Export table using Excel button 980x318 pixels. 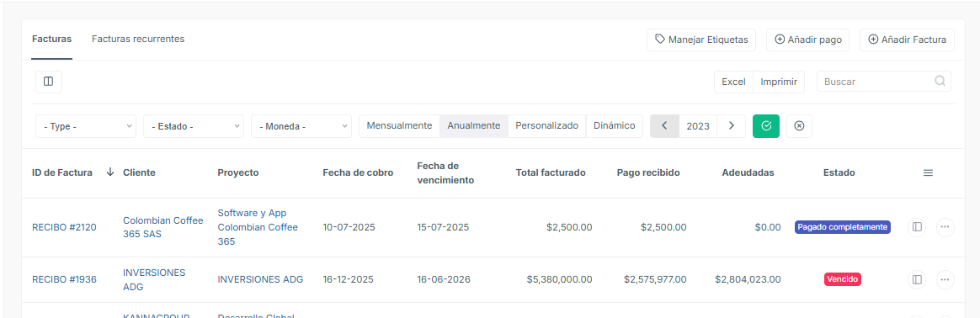pos(734,82)
